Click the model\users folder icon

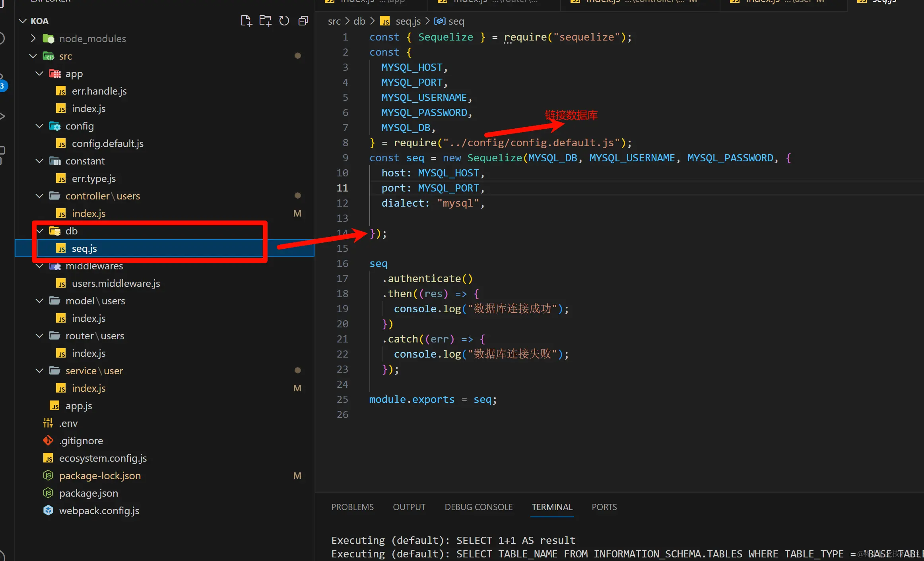point(55,301)
